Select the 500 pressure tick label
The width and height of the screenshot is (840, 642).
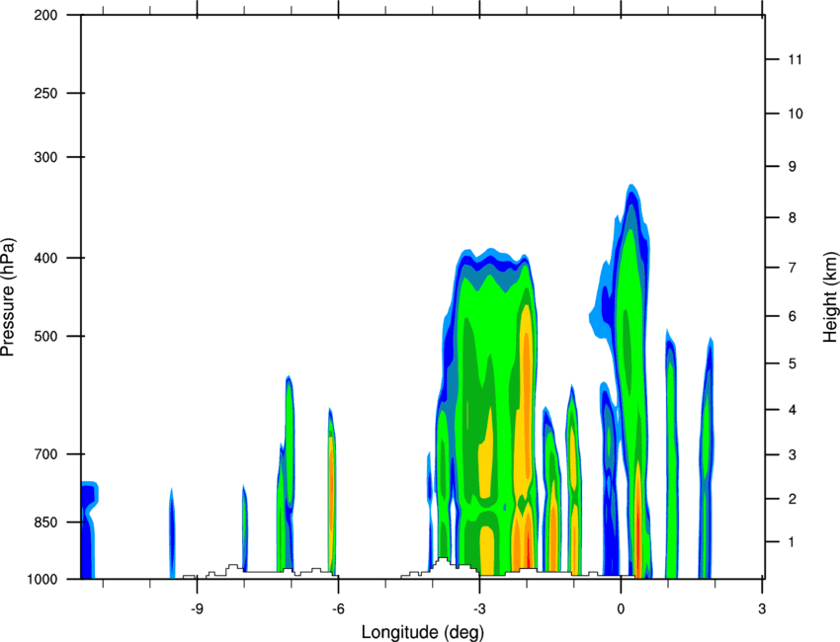click(x=46, y=336)
